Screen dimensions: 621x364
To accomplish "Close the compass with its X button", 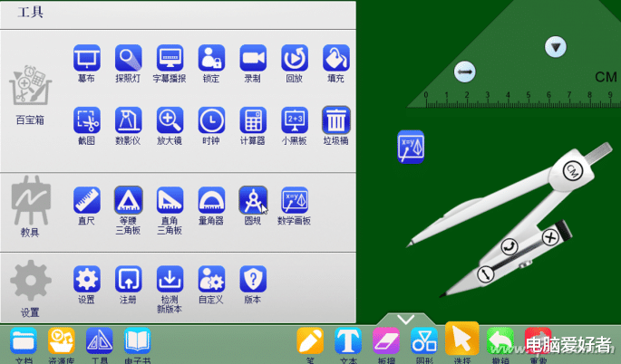I will pyautogui.click(x=550, y=237).
